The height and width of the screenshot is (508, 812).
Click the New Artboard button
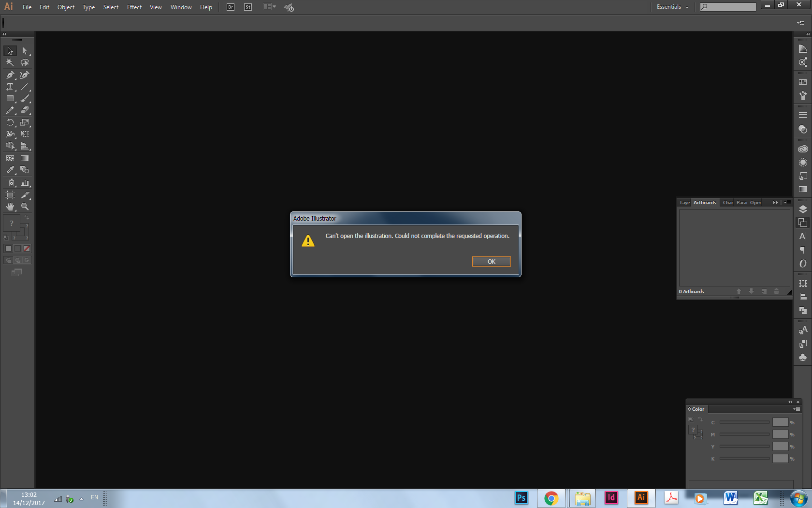click(x=764, y=291)
